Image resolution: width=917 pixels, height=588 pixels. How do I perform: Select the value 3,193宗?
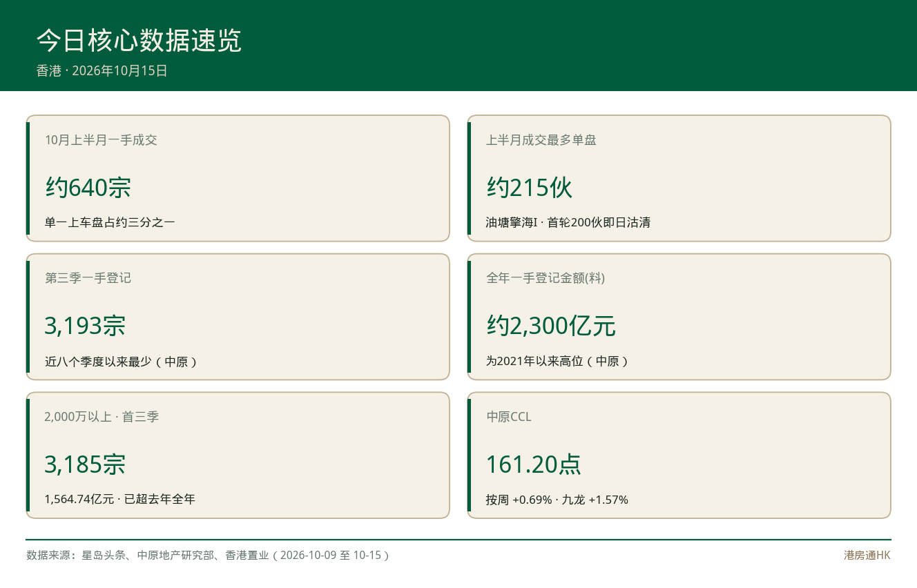pyautogui.click(x=85, y=326)
